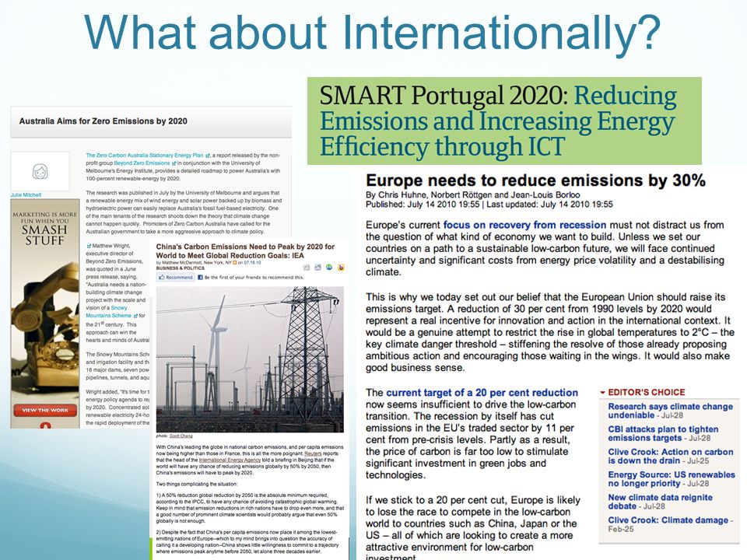
Task: Click the Facebook logo icon beside Recommend
Action: coord(200,277)
